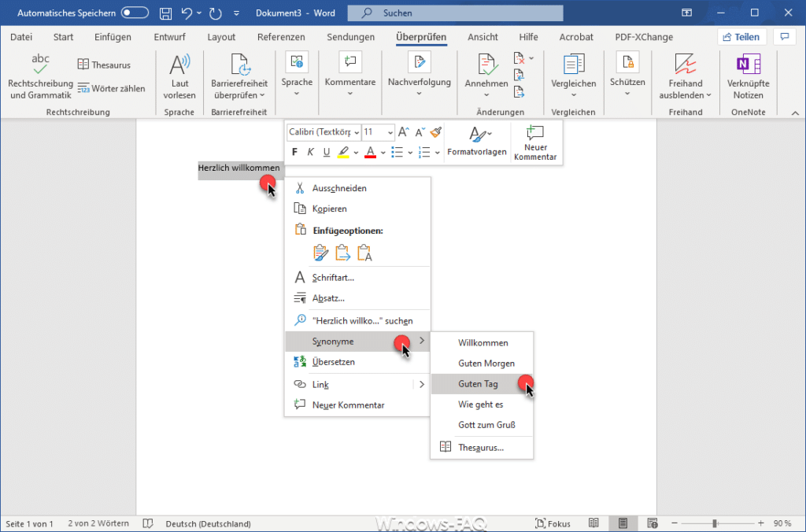Open the Datei tab

pyautogui.click(x=21, y=37)
